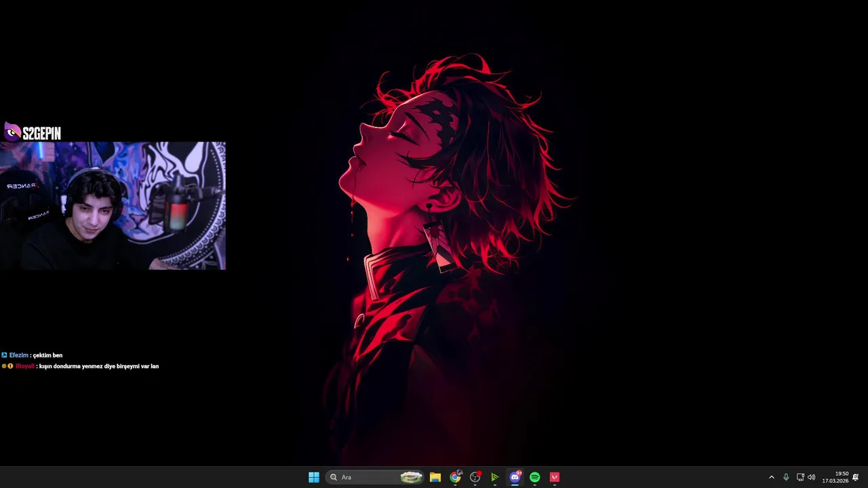Show hidden system tray icons
This screenshot has width=868, height=488.
click(x=771, y=477)
